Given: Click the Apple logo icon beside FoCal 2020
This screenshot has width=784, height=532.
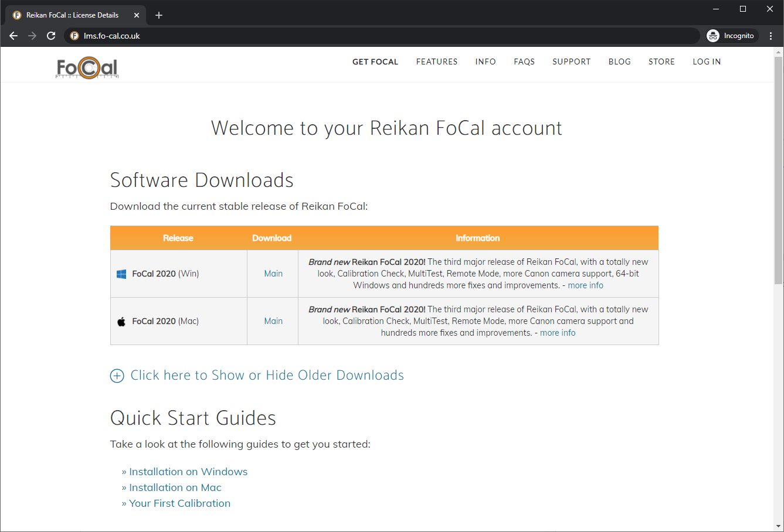Looking at the screenshot, I should 121,321.
